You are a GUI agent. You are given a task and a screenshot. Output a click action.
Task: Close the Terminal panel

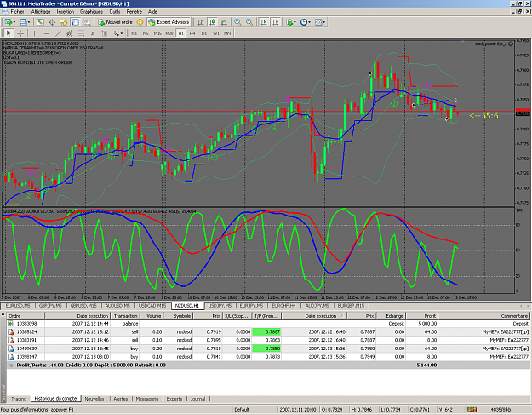coord(3,314)
